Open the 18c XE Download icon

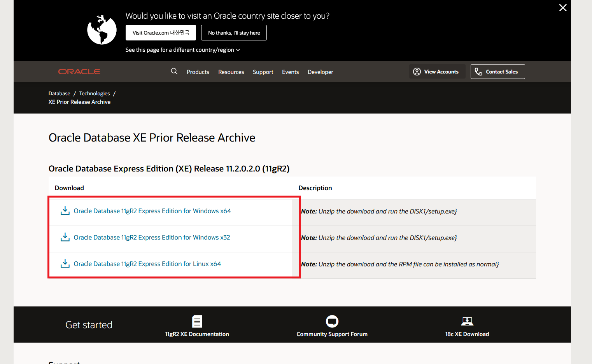coord(467,322)
